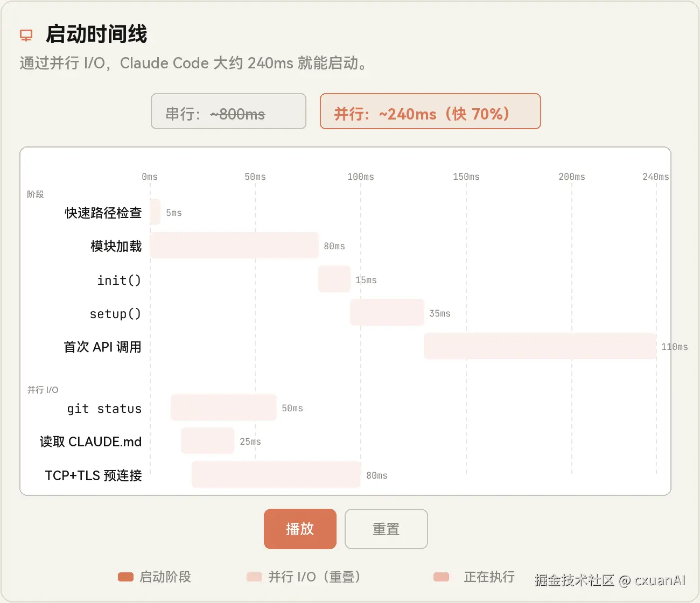This screenshot has width=700, height=603.
Task: Click the 启动时间线 heading
Action: [x=96, y=34]
